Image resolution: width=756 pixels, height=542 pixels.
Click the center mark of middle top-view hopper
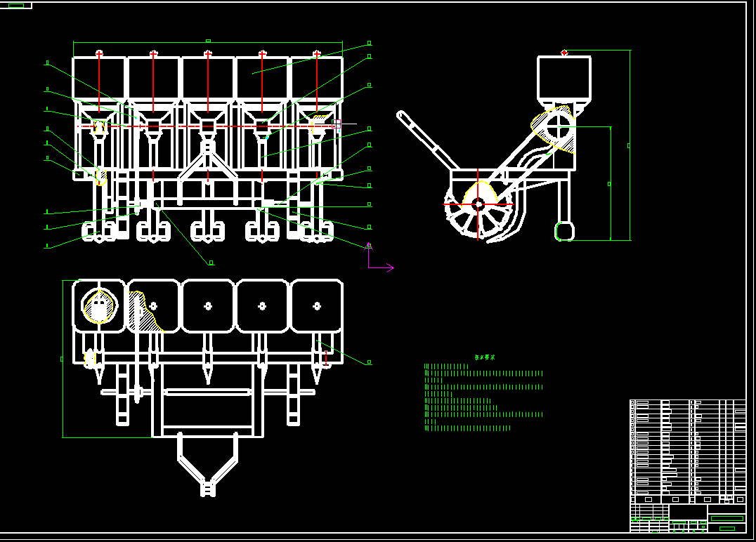[x=208, y=306]
